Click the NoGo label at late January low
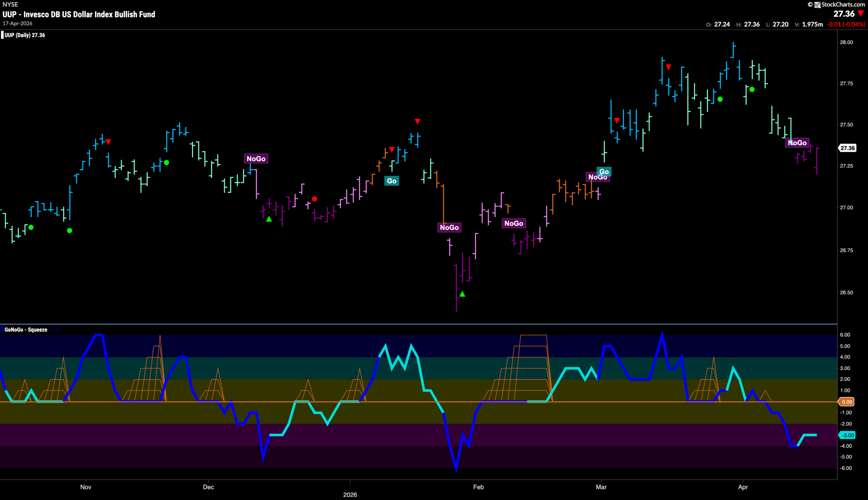Image resolution: width=868 pixels, height=500 pixels. pos(450,227)
